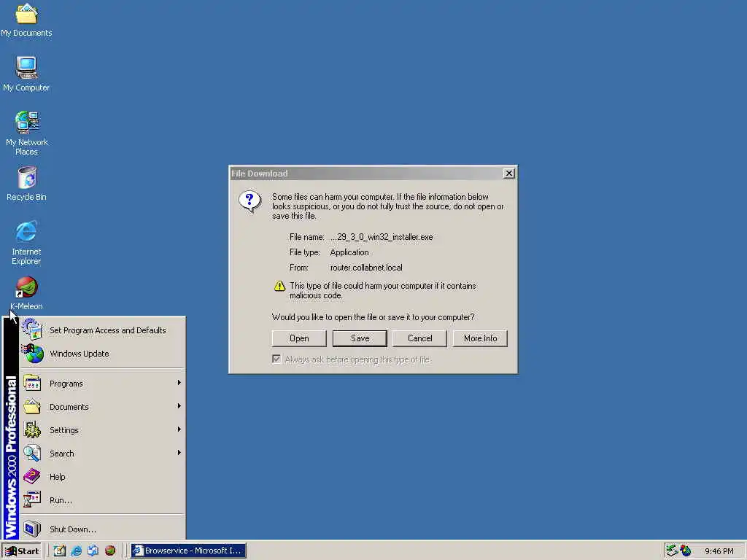
Task: Toggle Always ask before opening checkbox
Action: (276, 359)
